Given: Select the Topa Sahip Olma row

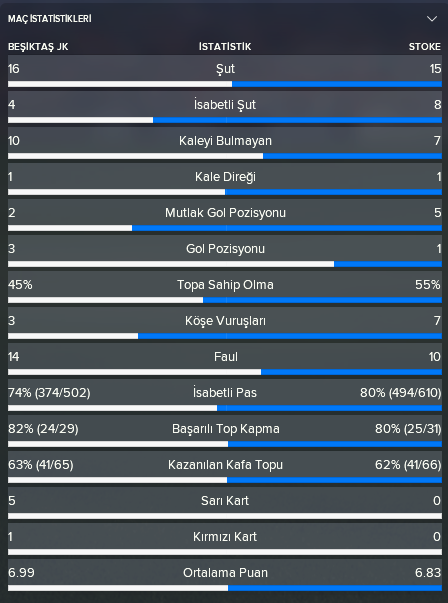Looking at the screenshot, I should (225, 288).
